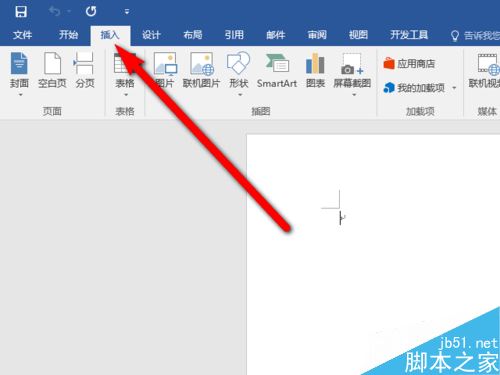Open the 应用商店 Office Store
The width and height of the screenshot is (500, 375).
click(409, 63)
